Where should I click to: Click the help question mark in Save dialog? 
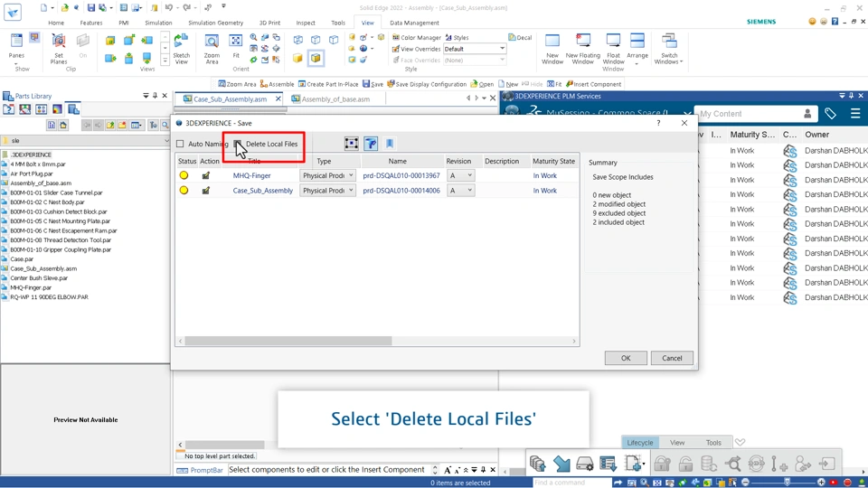[658, 123]
